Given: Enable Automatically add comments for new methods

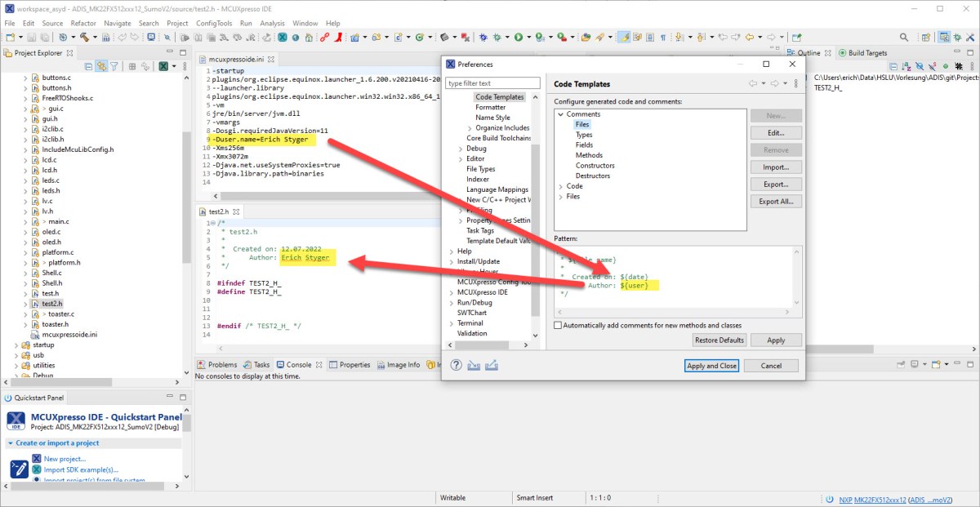Looking at the screenshot, I should (x=558, y=325).
